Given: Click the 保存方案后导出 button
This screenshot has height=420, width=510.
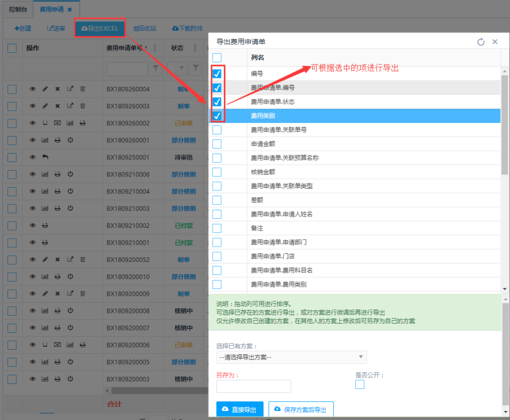Looking at the screenshot, I should 301,409.
